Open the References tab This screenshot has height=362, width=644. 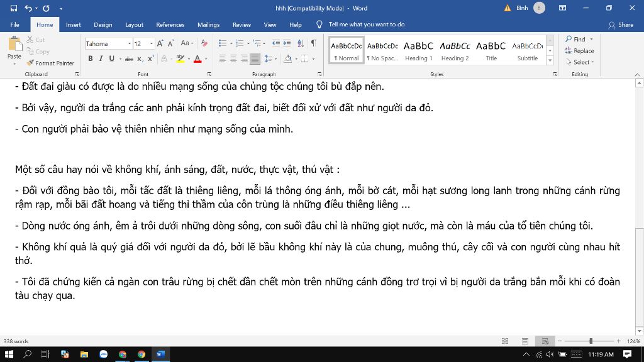pyautogui.click(x=170, y=25)
